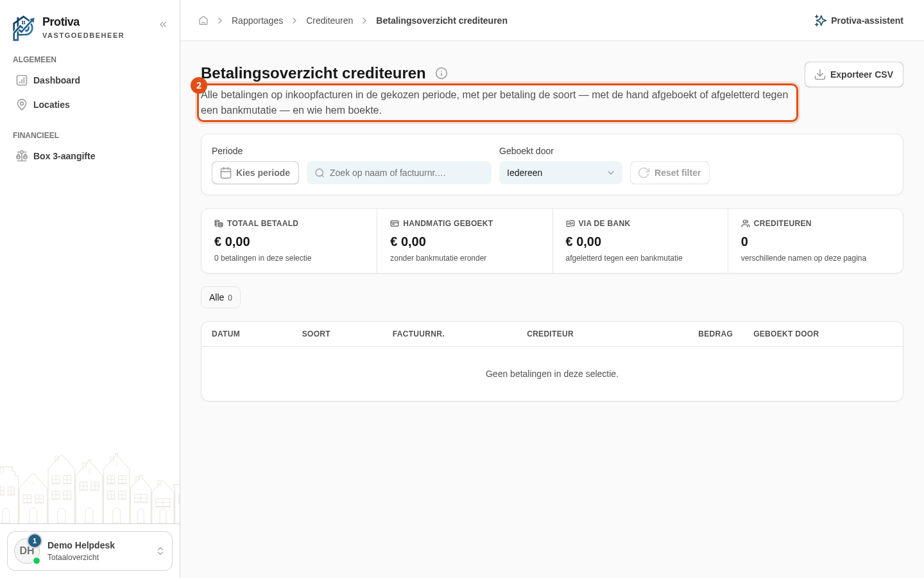Click 'Geen betalingen in deze selectie.' message
Viewport: 924px width, 578px height.
point(552,374)
